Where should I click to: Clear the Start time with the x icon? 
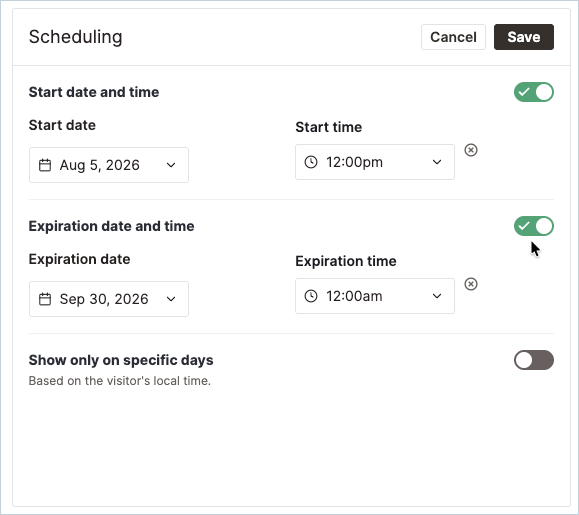click(x=471, y=150)
